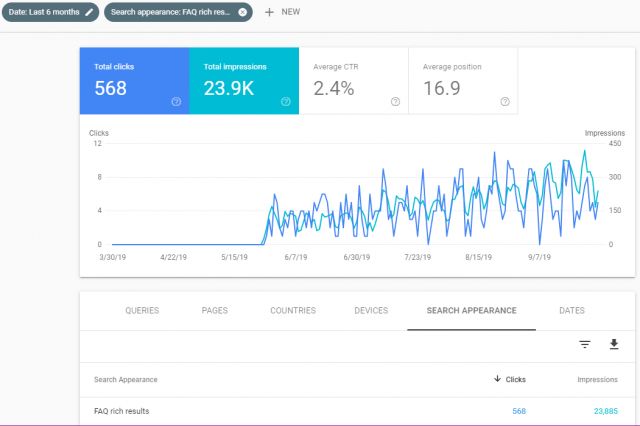Click the 6/7/19 date label on chart

coord(296,257)
